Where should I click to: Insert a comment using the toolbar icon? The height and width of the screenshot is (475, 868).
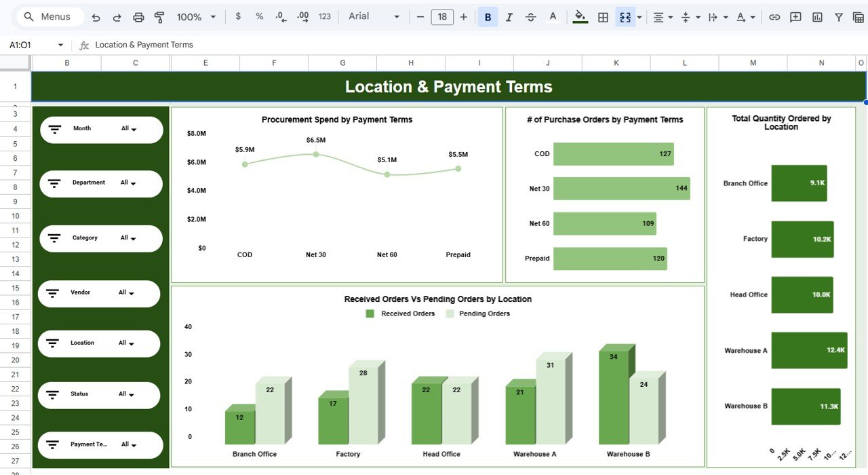[795, 16]
